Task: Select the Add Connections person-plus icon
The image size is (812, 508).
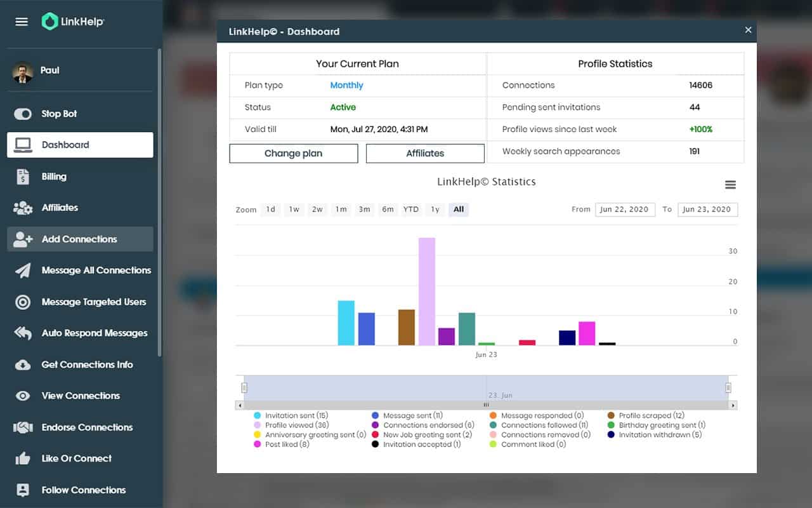Action: pyautogui.click(x=23, y=239)
